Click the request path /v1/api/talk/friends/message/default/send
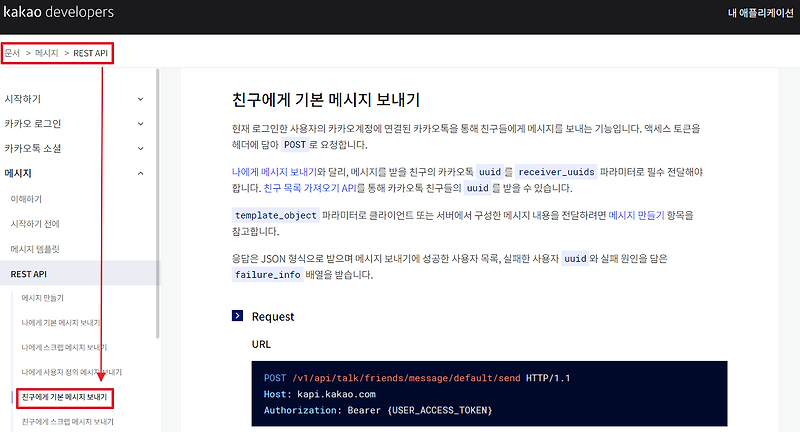800x432 pixels. (406, 378)
